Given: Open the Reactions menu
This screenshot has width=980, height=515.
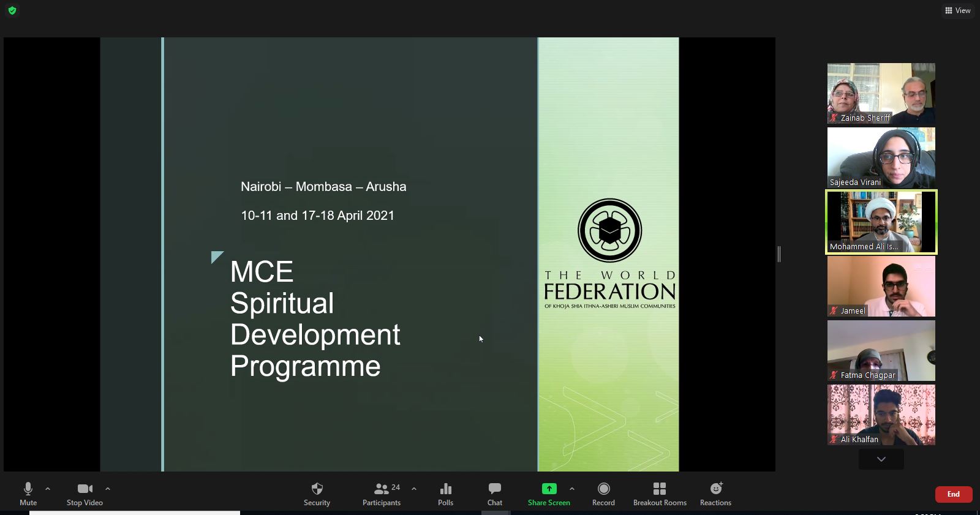Looking at the screenshot, I should pos(715,489).
